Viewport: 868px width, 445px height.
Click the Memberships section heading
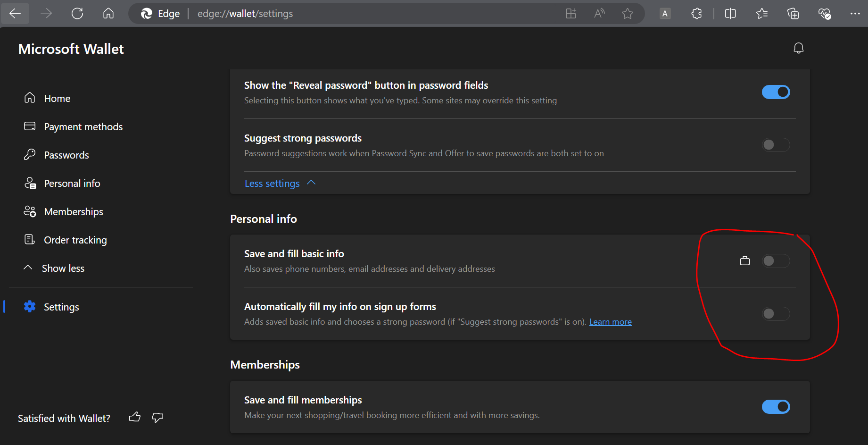(x=265, y=365)
